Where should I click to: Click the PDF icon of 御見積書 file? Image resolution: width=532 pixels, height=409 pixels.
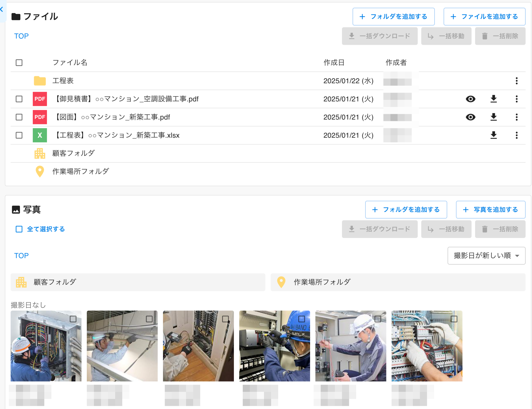pyautogui.click(x=40, y=99)
